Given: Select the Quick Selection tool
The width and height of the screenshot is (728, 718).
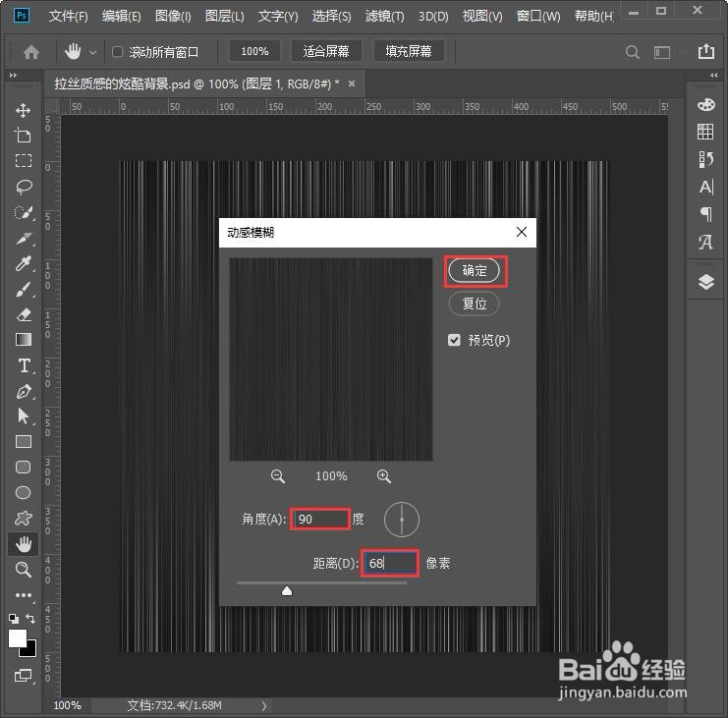Looking at the screenshot, I should (x=24, y=212).
